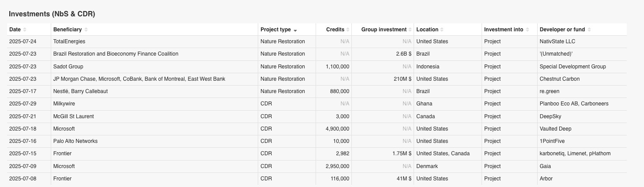Select the date 2025-07-18
Screen dimensions: 644x187
point(23,129)
